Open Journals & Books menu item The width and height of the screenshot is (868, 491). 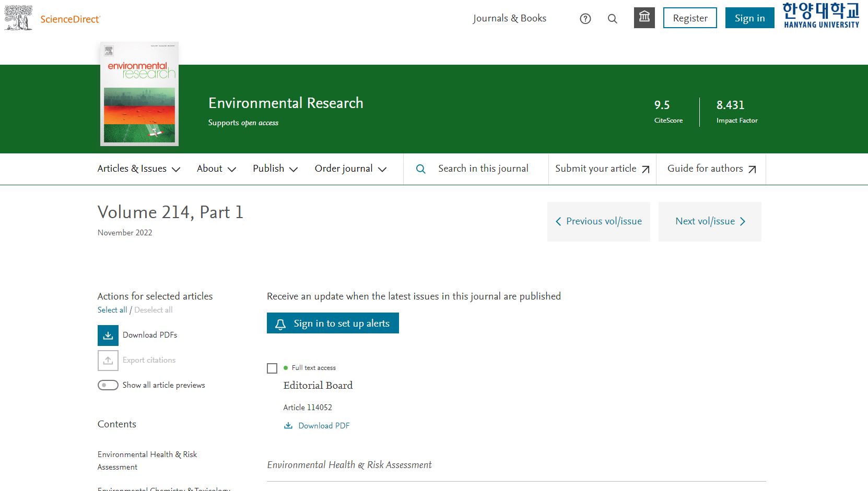coord(510,18)
